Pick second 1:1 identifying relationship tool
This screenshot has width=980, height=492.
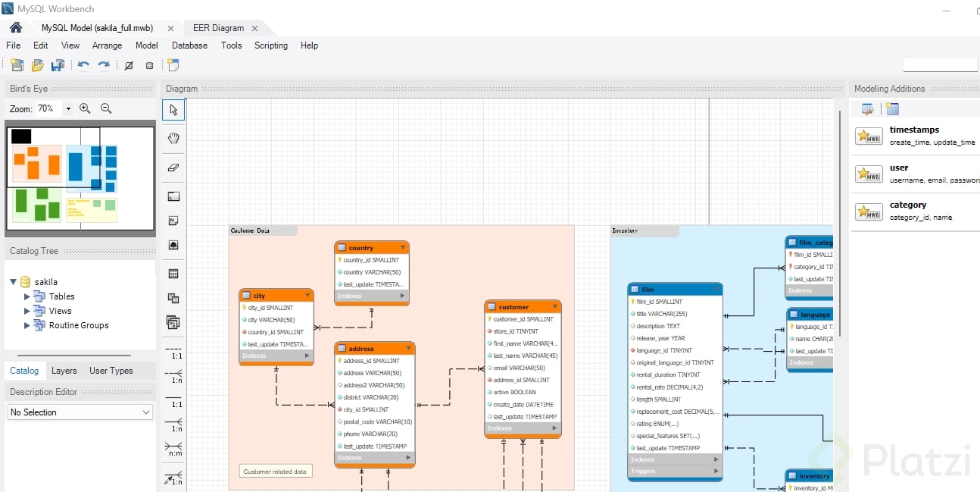coord(173,403)
